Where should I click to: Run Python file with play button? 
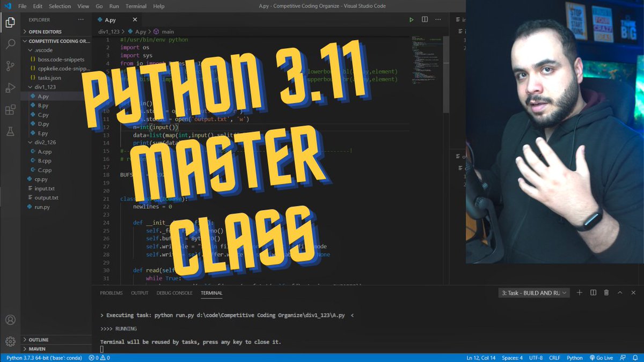click(412, 20)
